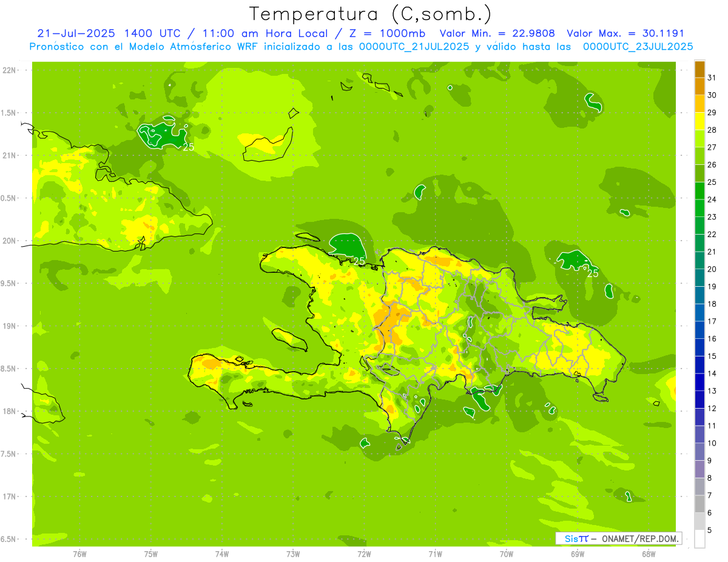The height and width of the screenshot is (562, 728).
Task: Click the '19N' latitude label
Action: pyautogui.click(x=10, y=326)
